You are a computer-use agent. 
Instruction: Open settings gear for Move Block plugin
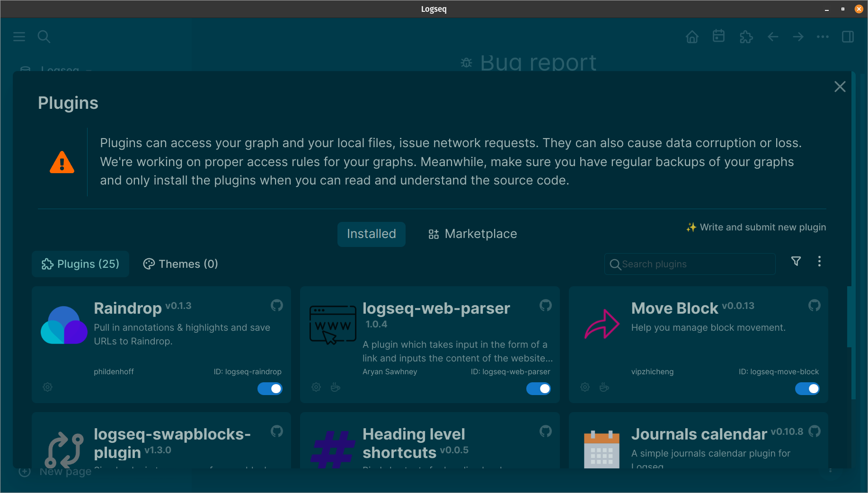[585, 387]
